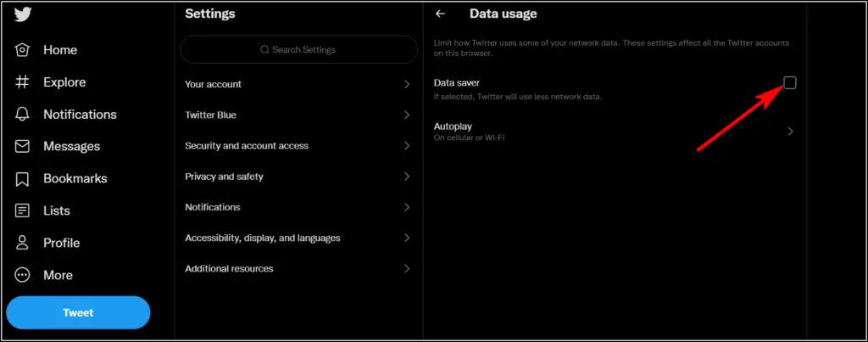The height and width of the screenshot is (342, 868).
Task: Click the Bookmarks ribbon icon
Action: (x=22, y=178)
